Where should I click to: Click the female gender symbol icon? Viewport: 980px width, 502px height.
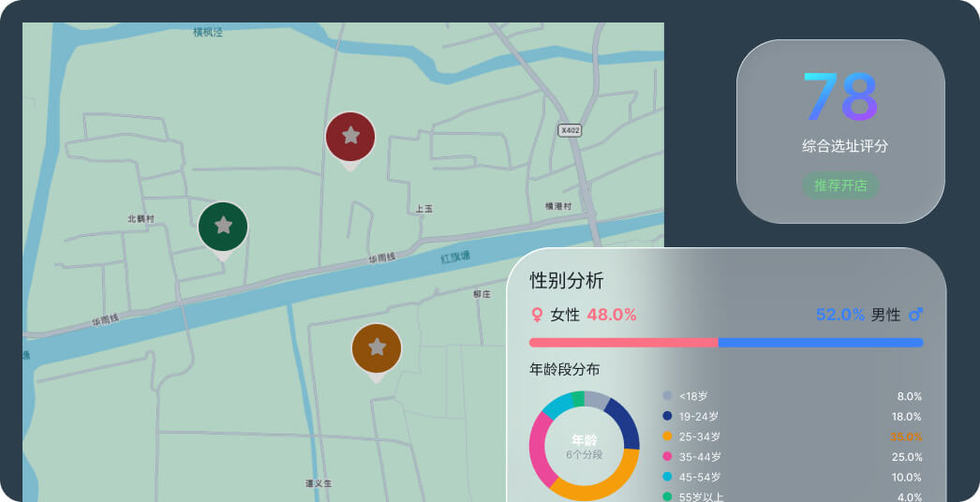[x=536, y=315]
